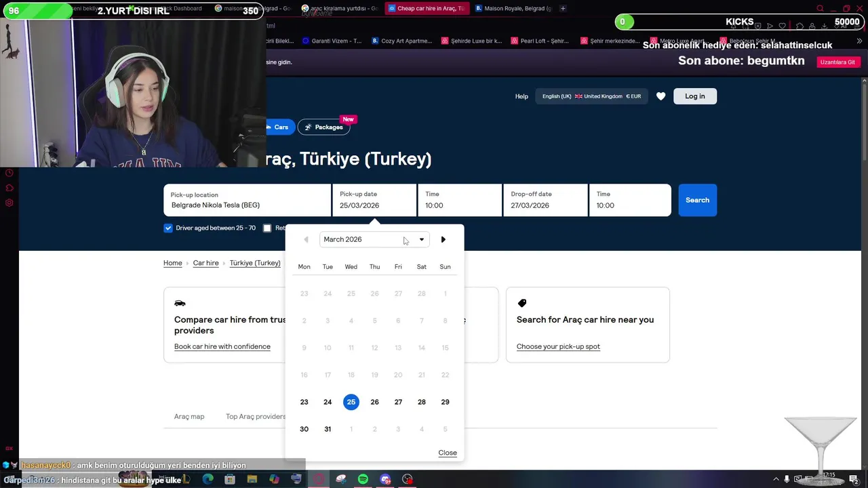Open the pick-up Time 10:00 field
This screenshot has height=488, width=868.
point(460,200)
